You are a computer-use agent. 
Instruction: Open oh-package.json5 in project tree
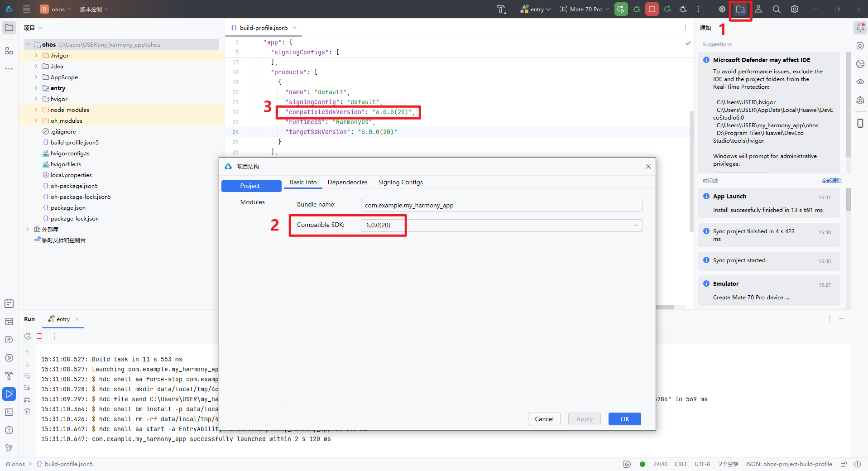[x=74, y=186]
